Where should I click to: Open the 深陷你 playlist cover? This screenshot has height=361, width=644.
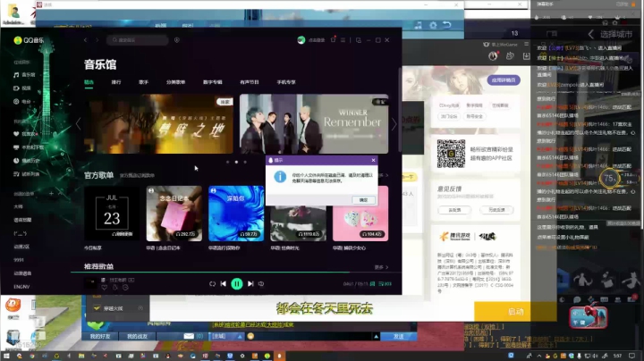point(236,214)
